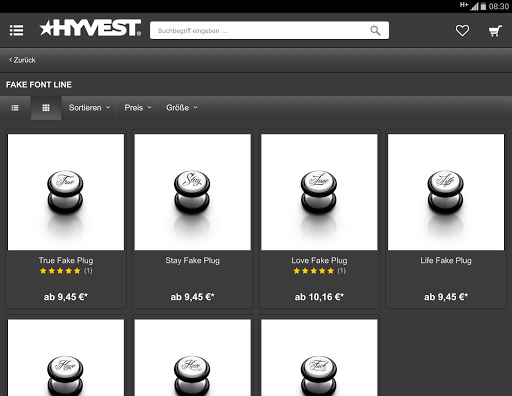Open the Preis filter dropdown
This screenshot has width=512, height=396.
coord(137,108)
